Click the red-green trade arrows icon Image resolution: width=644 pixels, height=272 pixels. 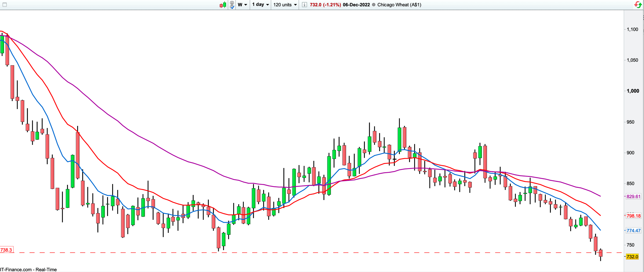point(638,5)
